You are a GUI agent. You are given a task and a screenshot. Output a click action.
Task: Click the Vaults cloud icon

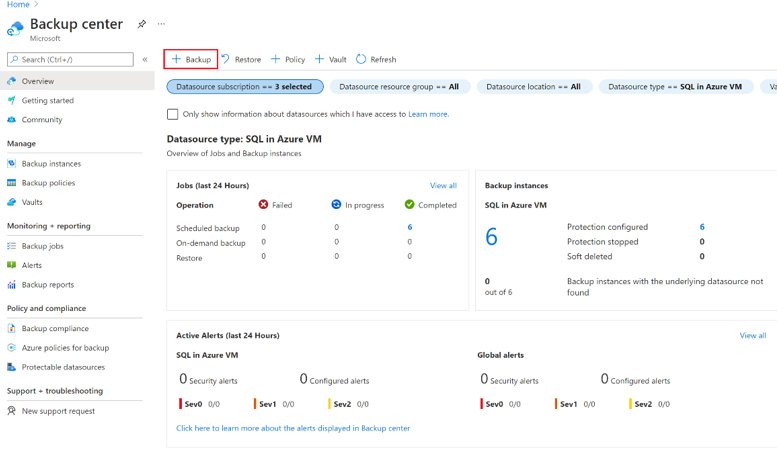point(11,202)
